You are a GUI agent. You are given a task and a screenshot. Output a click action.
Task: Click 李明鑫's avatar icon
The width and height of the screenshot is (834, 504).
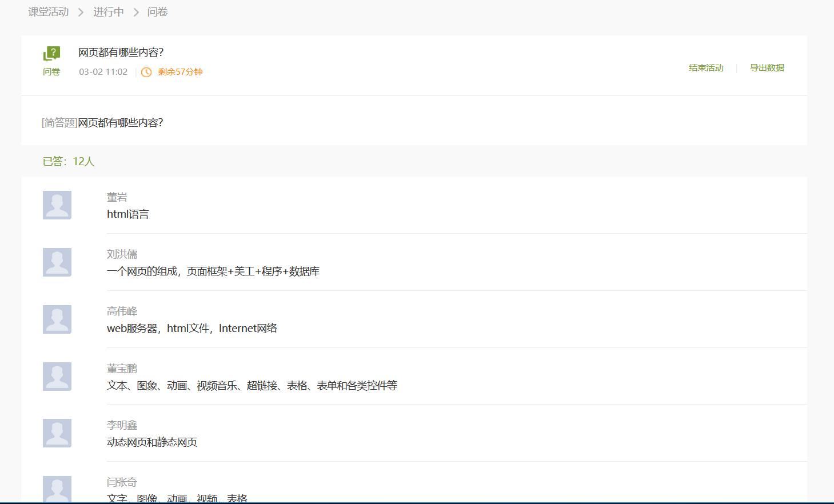tap(57, 433)
